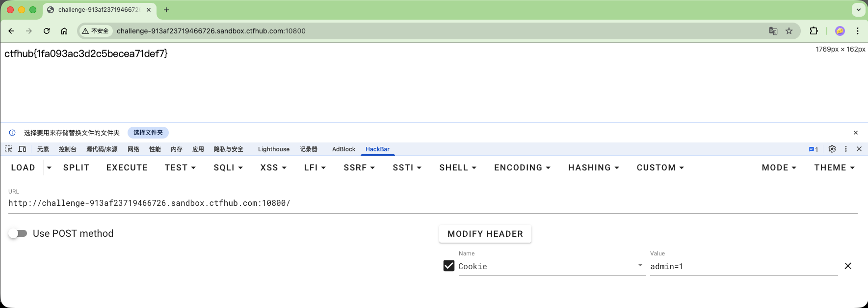868x308 pixels.
Task: Uncheck the Cookie header checkbox
Action: coord(448,266)
